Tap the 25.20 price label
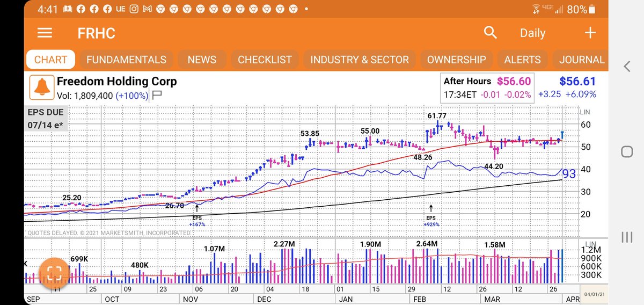This screenshot has width=644, height=305. tap(72, 198)
